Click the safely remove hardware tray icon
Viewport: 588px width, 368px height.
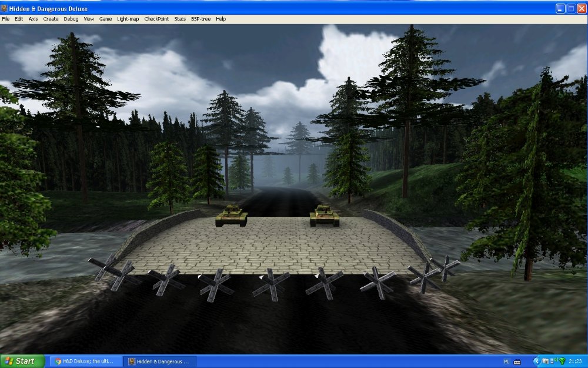[x=545, y=362]
